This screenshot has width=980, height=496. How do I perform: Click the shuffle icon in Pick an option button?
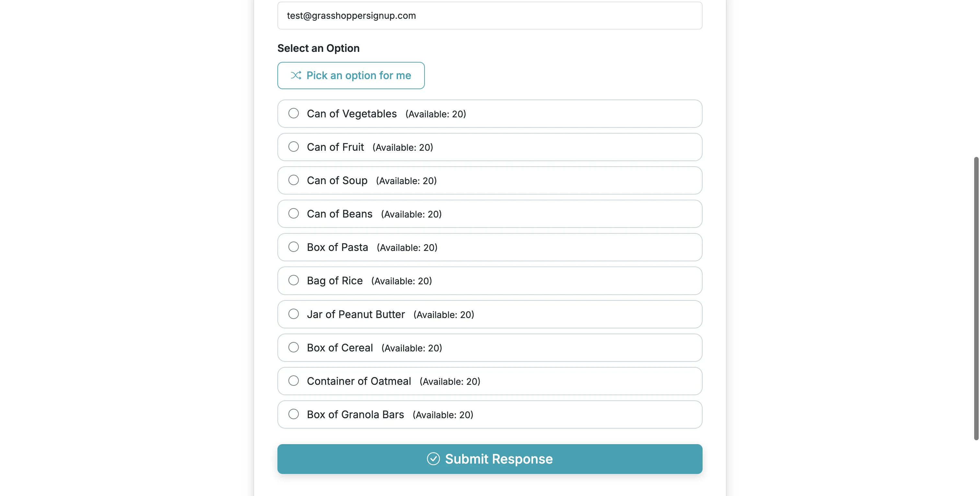[296, 75]
